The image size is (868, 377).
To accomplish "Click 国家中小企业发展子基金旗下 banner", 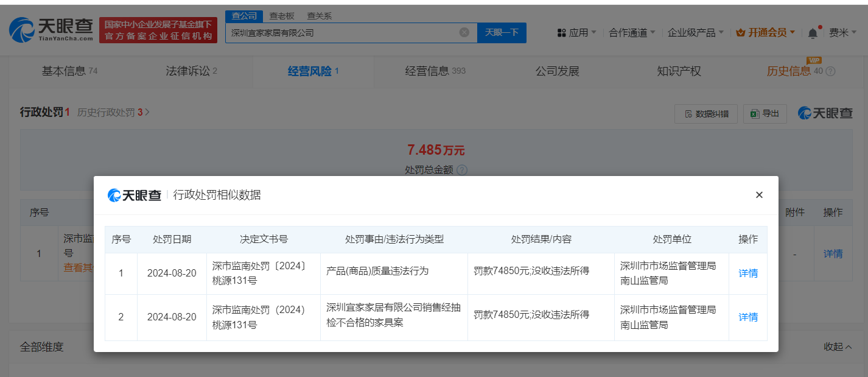I will (x=158, y=30).
